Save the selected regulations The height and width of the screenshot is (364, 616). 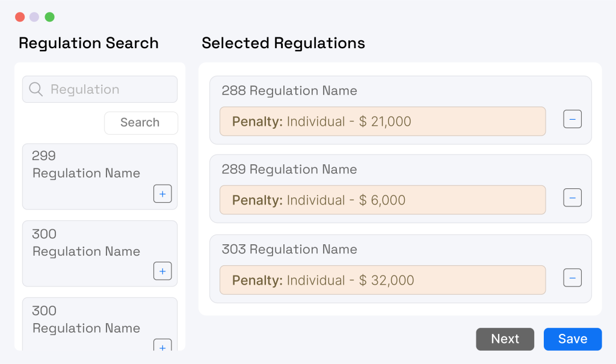pos(573,339)
